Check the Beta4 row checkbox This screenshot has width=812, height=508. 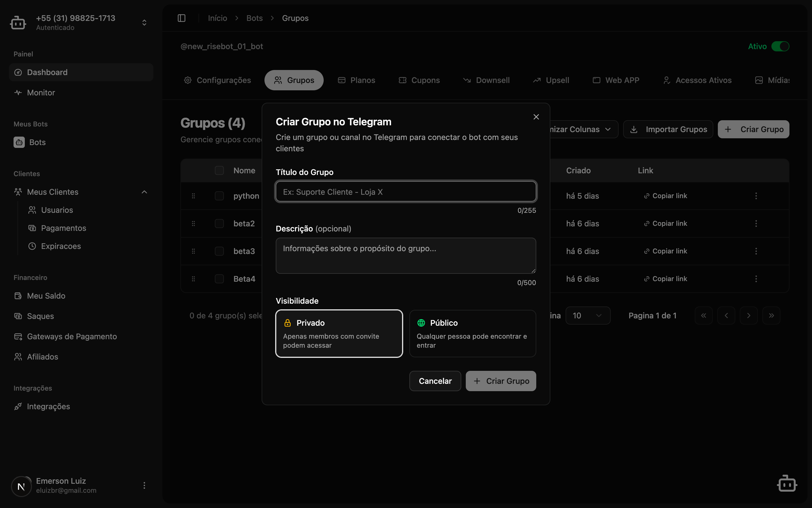pyautogui.click(x=219, y=279)
